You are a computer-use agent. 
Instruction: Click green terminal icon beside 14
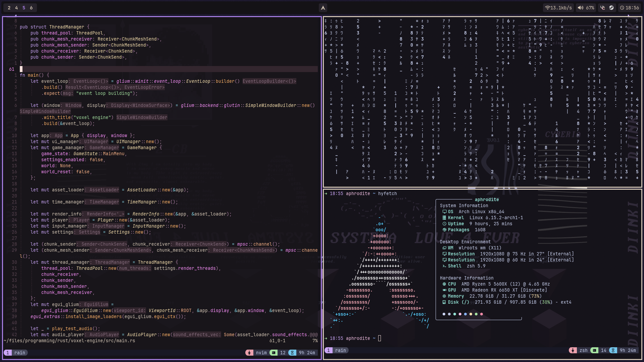(x=594, y=350)
